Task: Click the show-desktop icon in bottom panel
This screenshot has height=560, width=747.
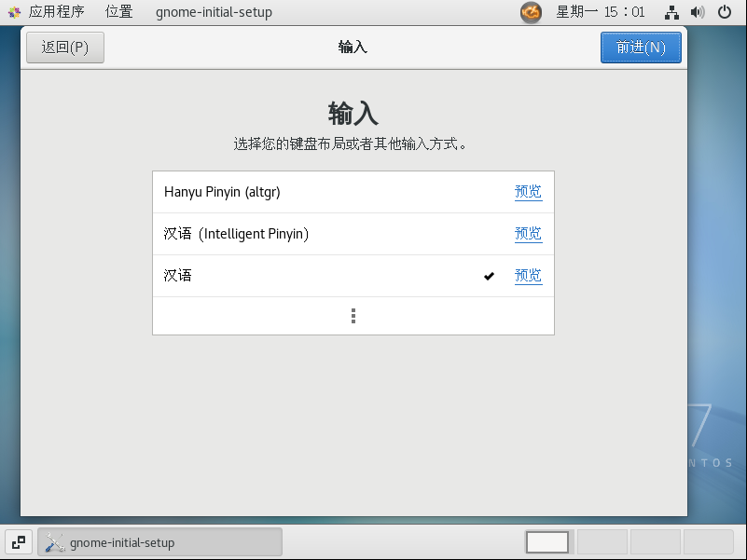Action: pos(19,542)
